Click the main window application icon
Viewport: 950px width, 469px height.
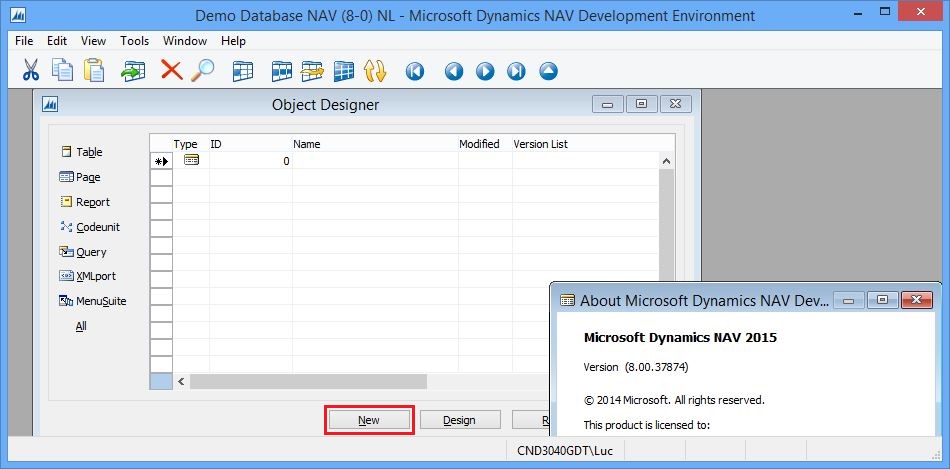(19, 15)
